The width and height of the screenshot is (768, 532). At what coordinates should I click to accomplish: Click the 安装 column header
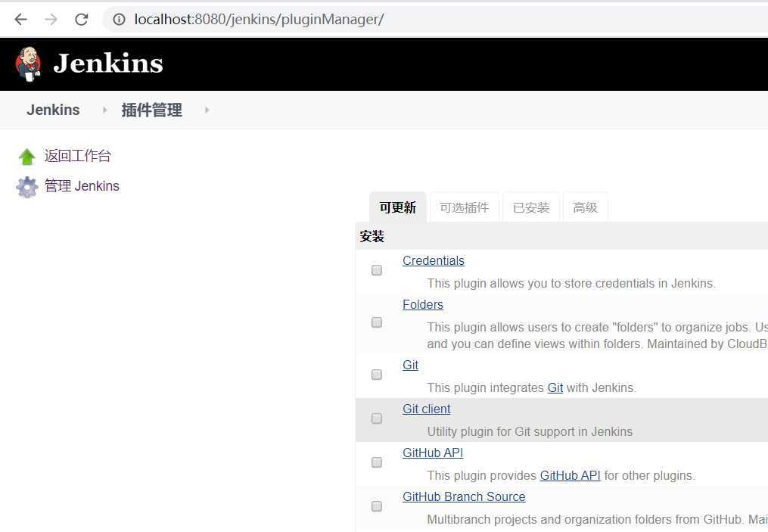pos(372,237)
